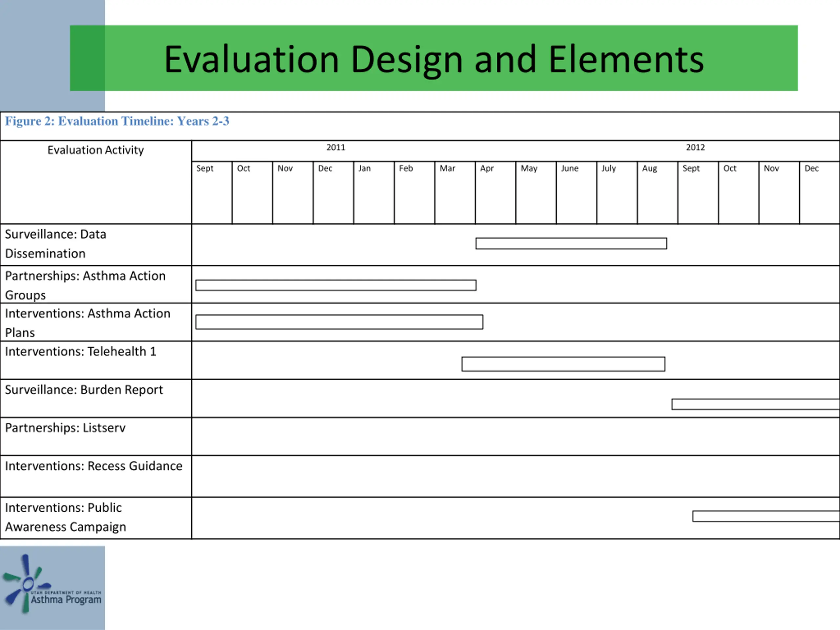Select Interventions: Recess Guidance row label
The height and width of the screenshot is (630, 840).
94,466
